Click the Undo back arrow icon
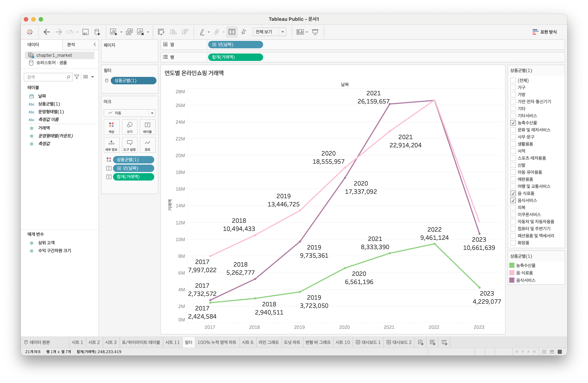 [x=47, y=32]
